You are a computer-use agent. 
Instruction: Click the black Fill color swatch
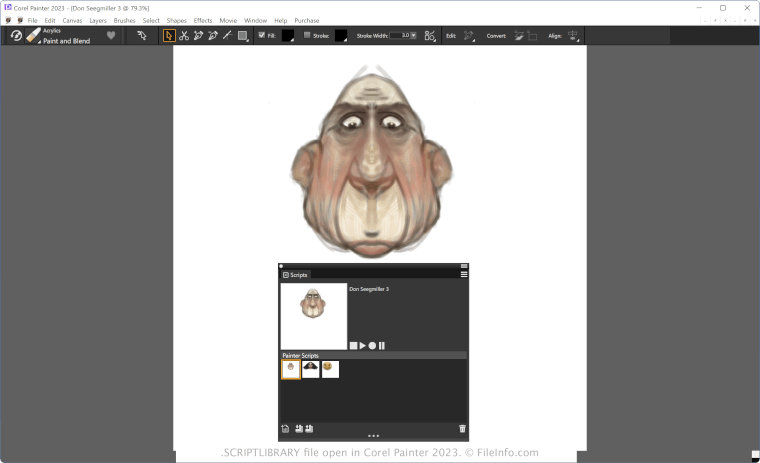(288, 35)
